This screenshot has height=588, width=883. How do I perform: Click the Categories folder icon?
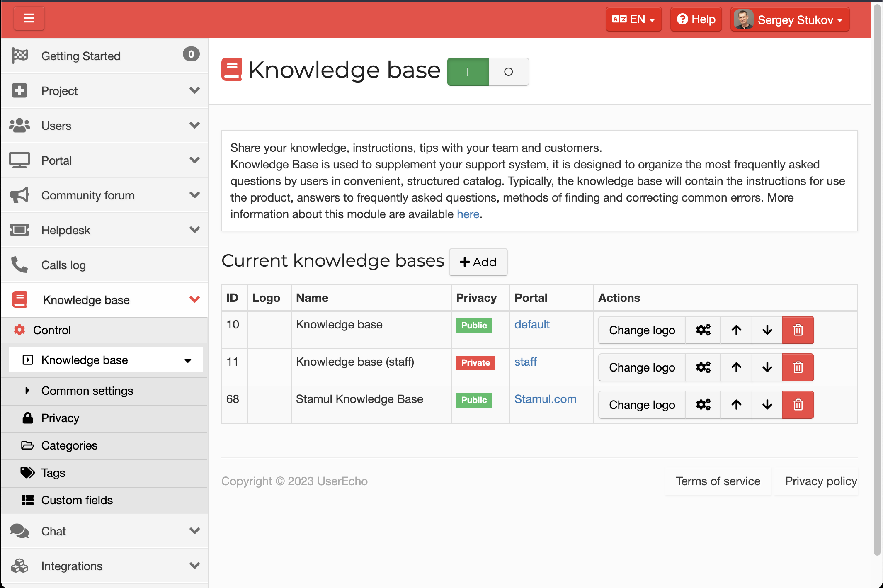click(x=28, y=445)
